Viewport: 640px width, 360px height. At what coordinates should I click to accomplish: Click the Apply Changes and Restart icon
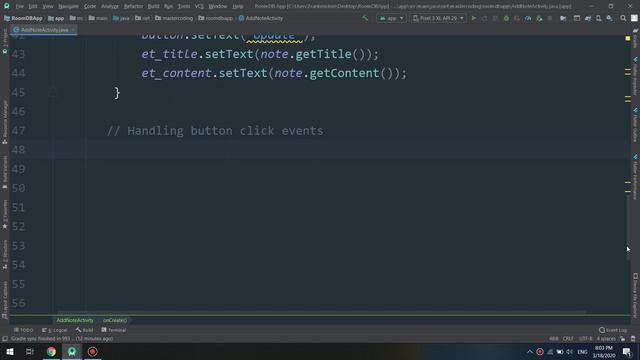point(484,18)
